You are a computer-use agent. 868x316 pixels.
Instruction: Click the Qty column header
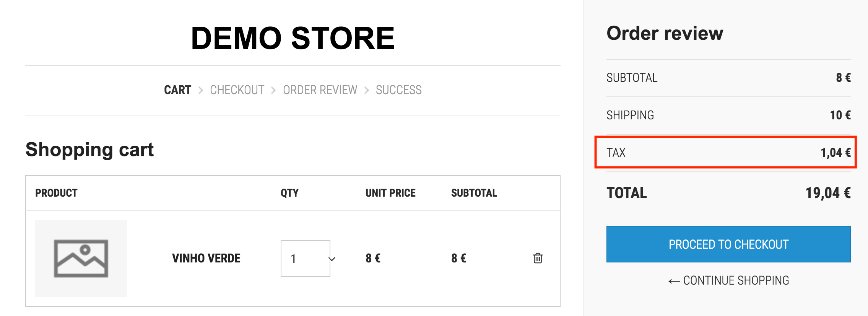pyautogui.click(x=289, y=193)
